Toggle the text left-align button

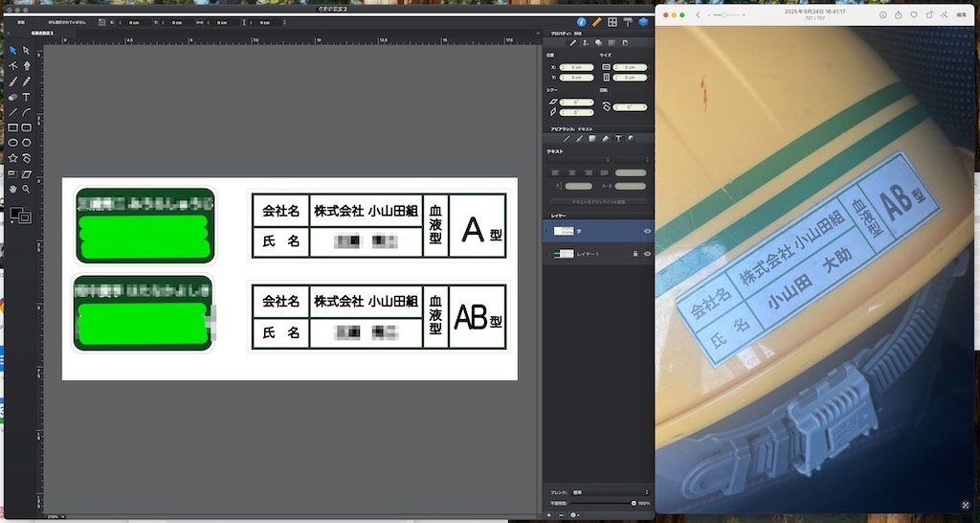(x=555, y=173)
